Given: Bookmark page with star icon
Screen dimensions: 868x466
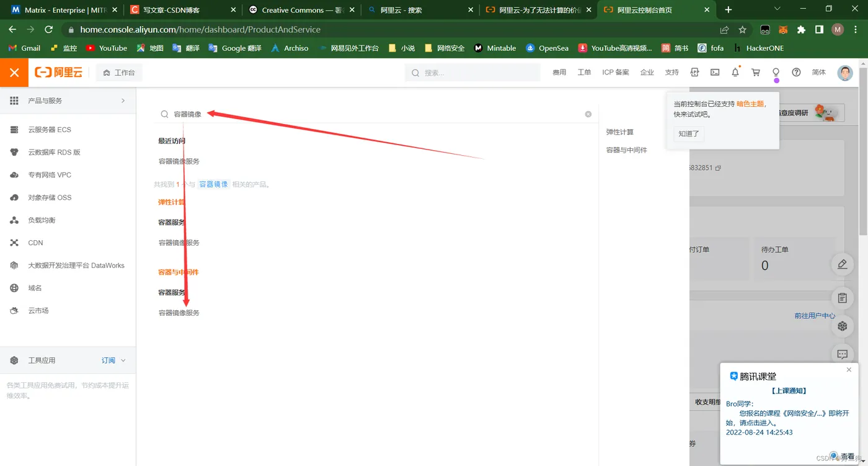Looking at the screenshot, I should pyautogui.click(x=742, y=30).
